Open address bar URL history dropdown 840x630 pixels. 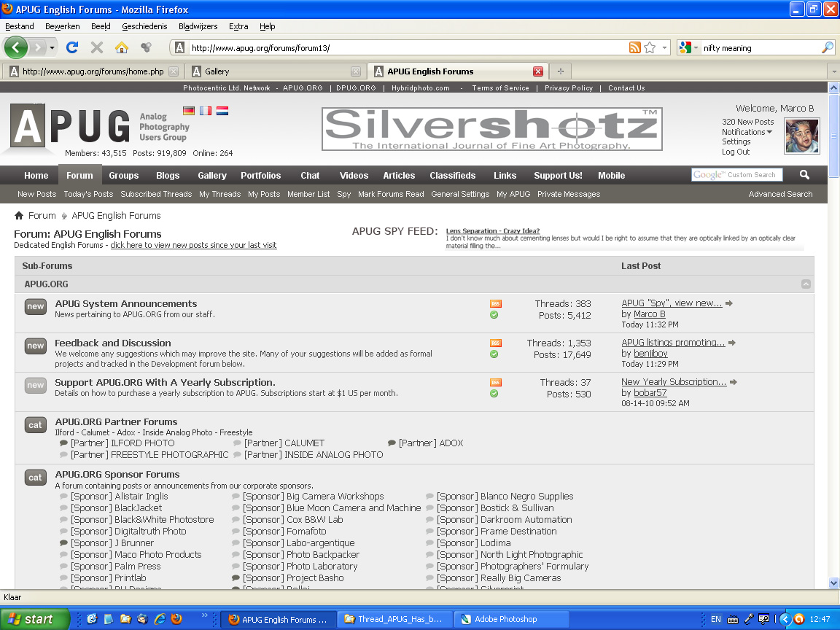pyautogui.click(x=664, y=47)
